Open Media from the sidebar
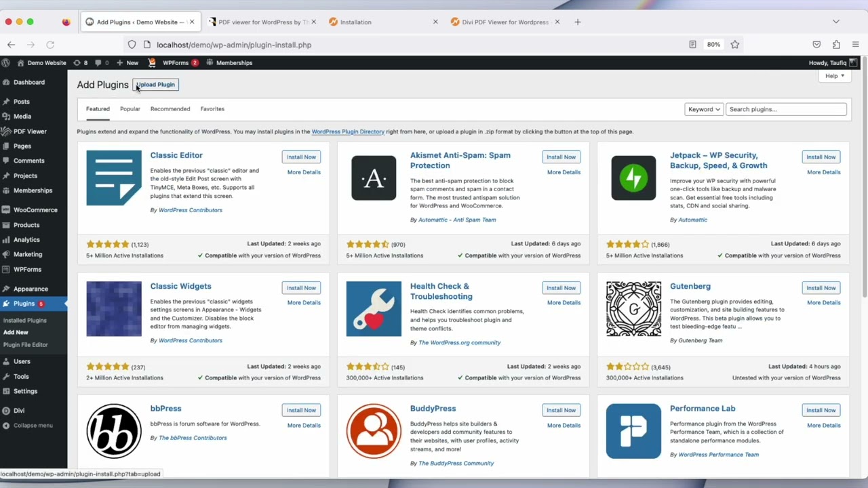Viewport: 868px width, 488px height. click(x=22, y=117)
